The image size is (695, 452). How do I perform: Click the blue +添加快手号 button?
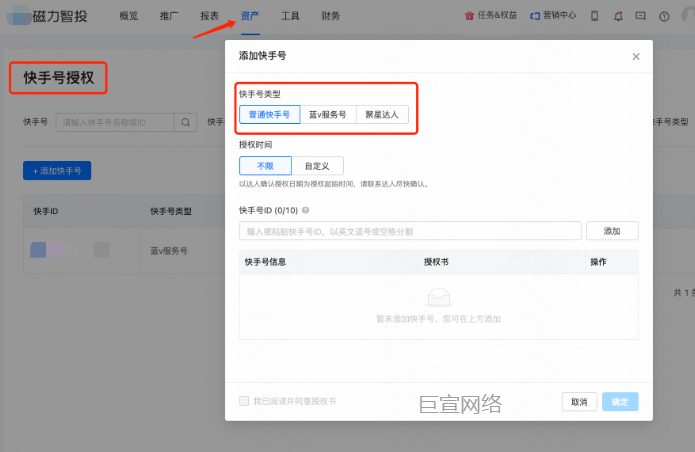coord(57,171)
